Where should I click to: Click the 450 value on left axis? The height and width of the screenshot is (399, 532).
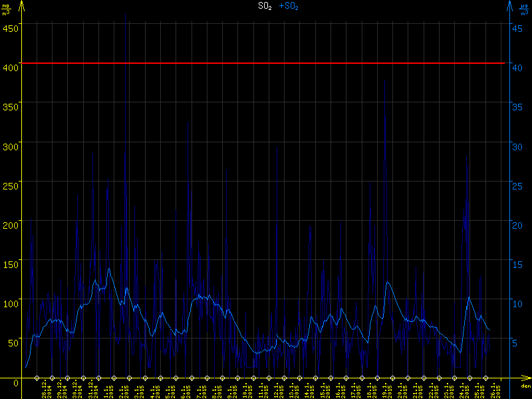[11, 28]
